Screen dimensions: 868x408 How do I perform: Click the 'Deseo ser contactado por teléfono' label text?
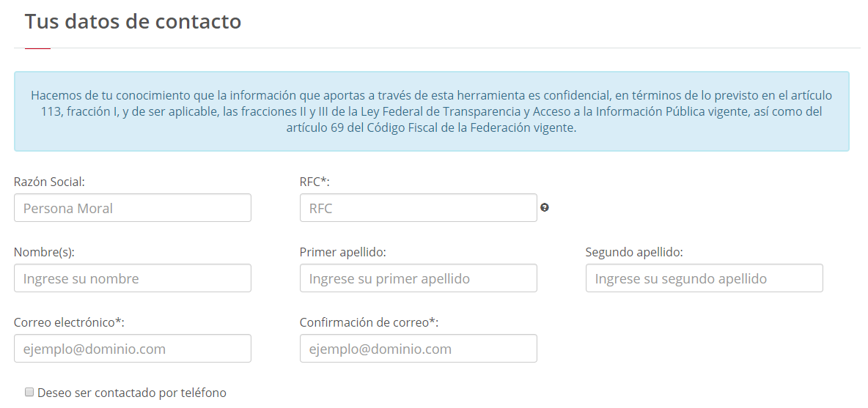[132, 393]
